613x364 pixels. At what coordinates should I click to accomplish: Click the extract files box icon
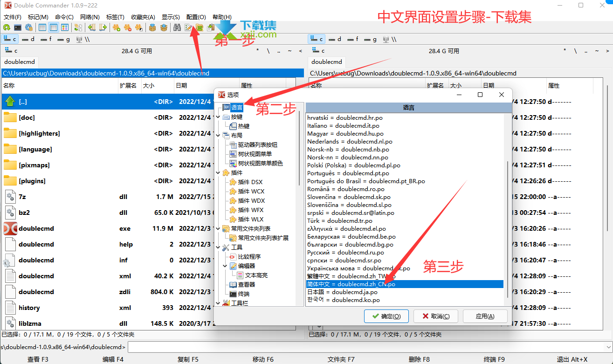coord(164,27)
